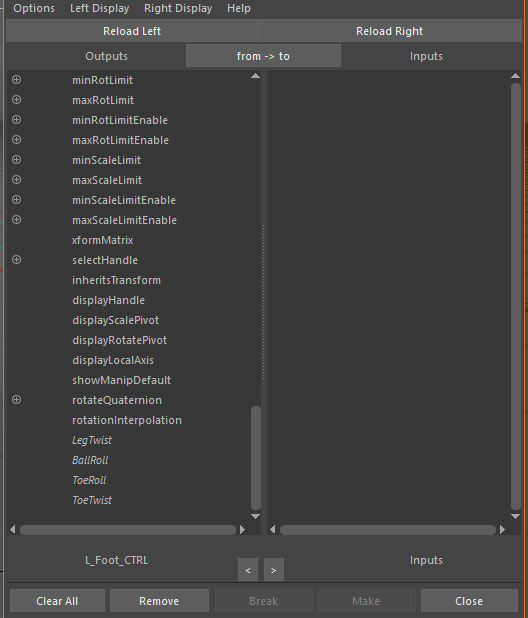This screenshot has width=528, height=618.
Task: Select the BallRoll custom attribute
Action: 90,460
